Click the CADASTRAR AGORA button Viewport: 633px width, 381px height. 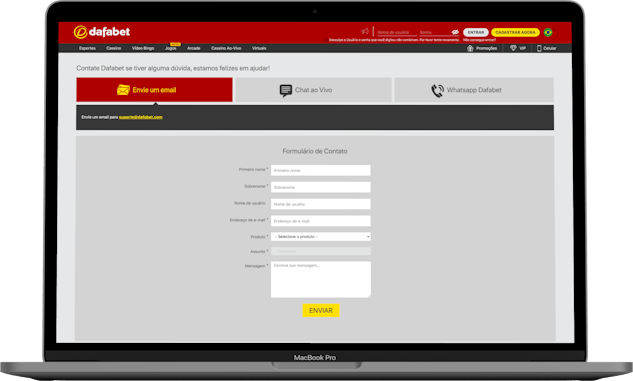515,32
